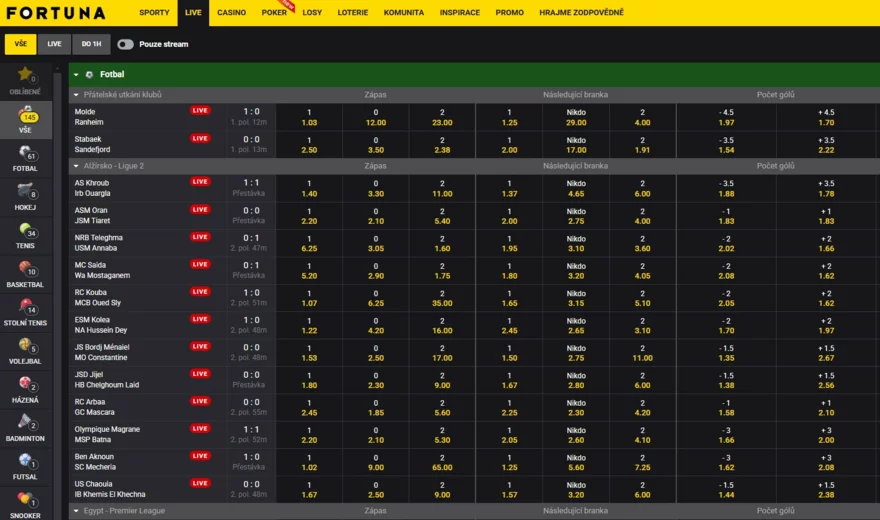Bet on MCB Oued Sly win at 35.00
The width and height of the screenshot is (880, 520).
click(x=442, y=298)
